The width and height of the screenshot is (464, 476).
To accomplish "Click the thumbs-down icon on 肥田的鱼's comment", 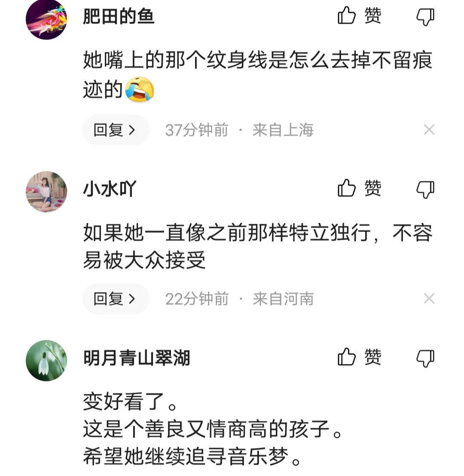I will (425, 16).
